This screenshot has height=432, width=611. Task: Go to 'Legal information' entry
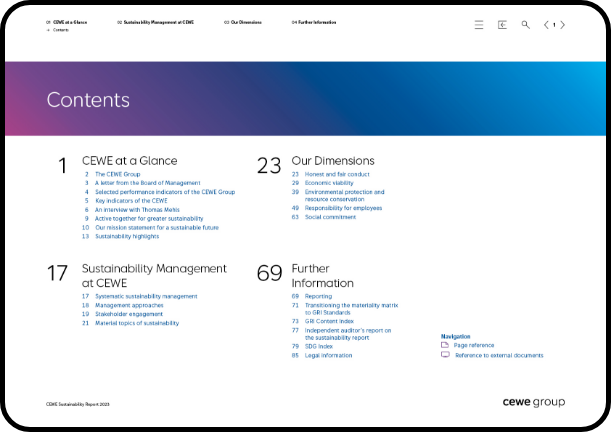pyautogui.click(x=328, y=355)
